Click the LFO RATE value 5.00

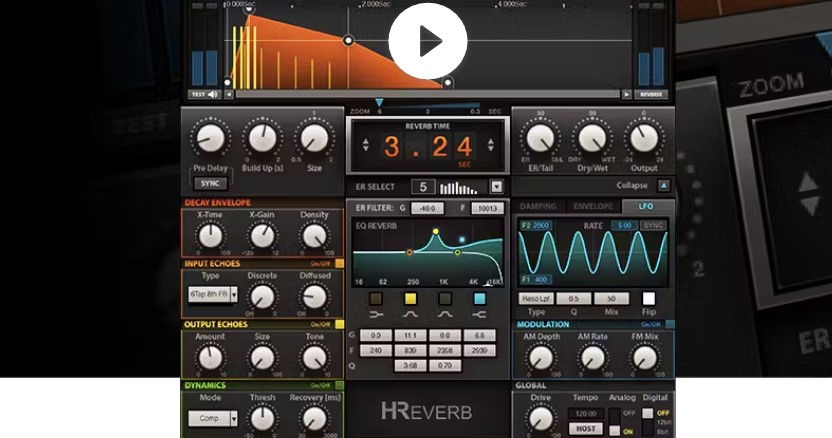coord(624,226)
